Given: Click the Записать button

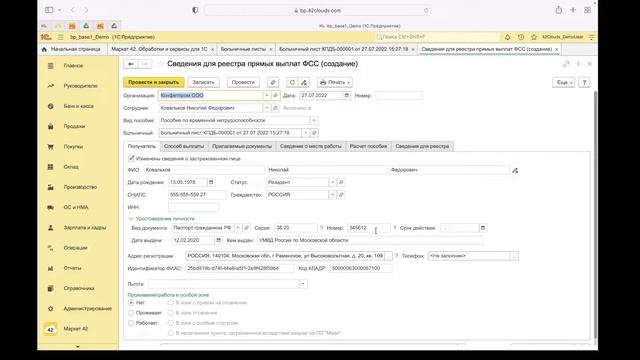Looking at the screenshot, I should 203,82.
